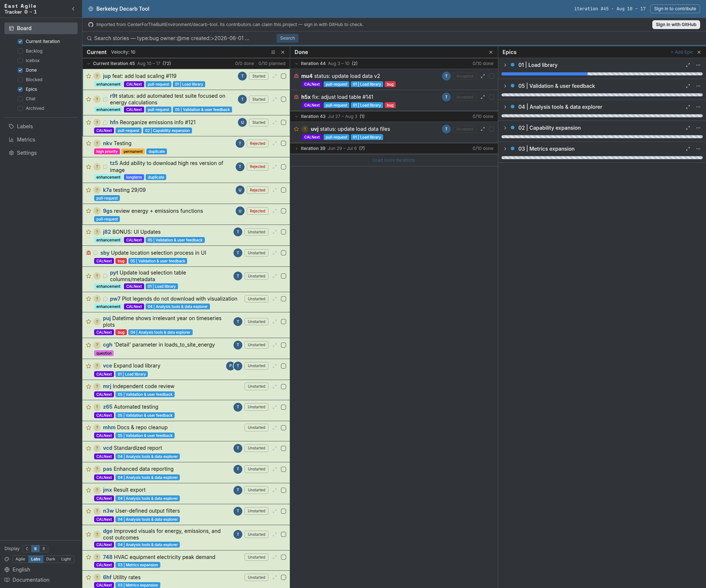Screen dimensions: 706x588
Task: Click owner avatar U on k7a testing story
Action: (240, 190)
